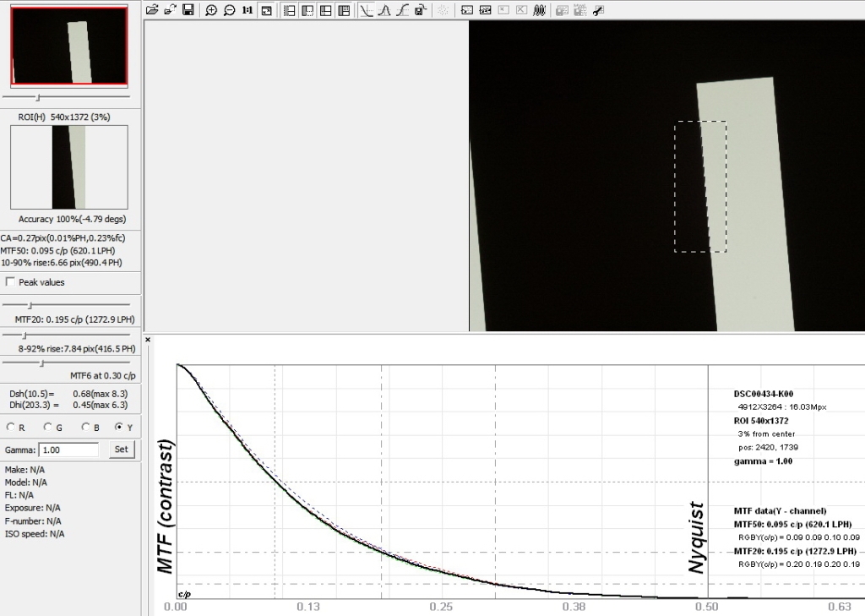The height and width of the screenshot is (616, 865).
Task: Select the bell-shaped line spread curve icon
Action: click(384, 10)
